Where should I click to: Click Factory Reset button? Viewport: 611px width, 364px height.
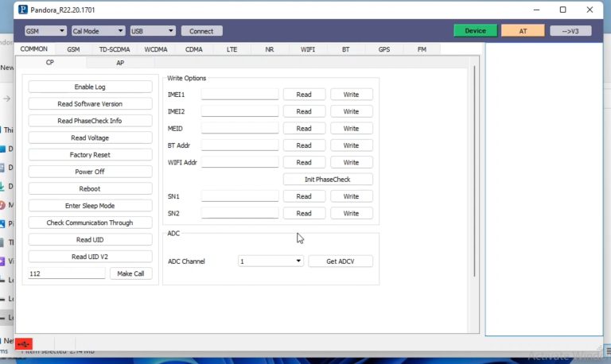point(90,154)
